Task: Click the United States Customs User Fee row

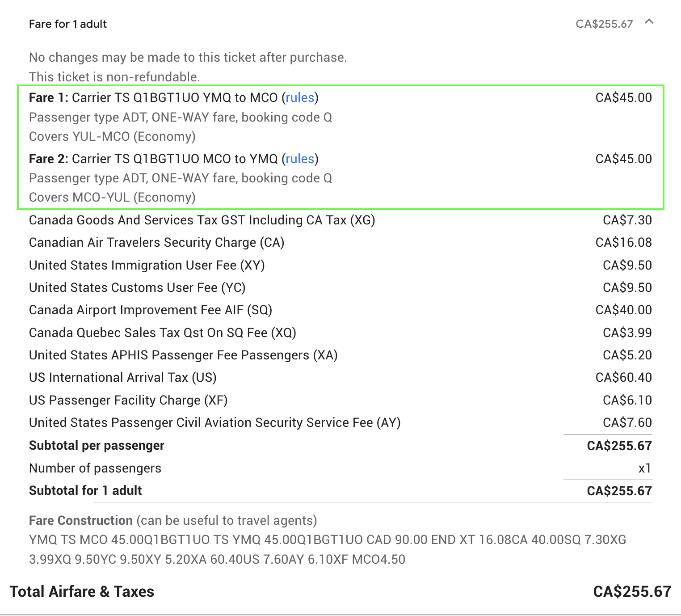Action: click(x=137, y=287)
